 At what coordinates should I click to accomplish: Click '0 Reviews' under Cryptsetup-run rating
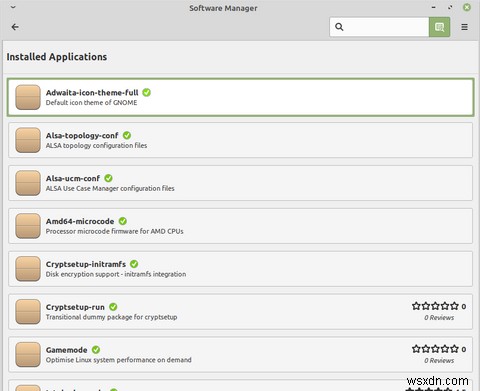439,318
